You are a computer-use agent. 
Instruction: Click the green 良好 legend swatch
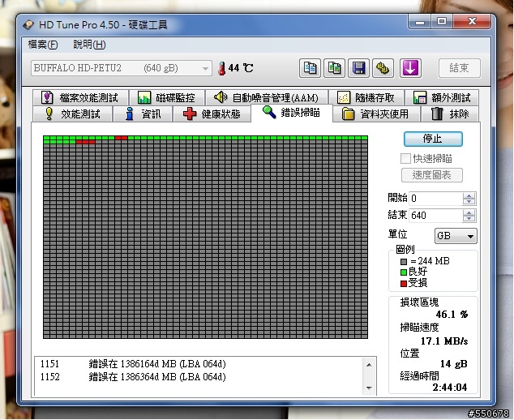[x=404, y=272]
